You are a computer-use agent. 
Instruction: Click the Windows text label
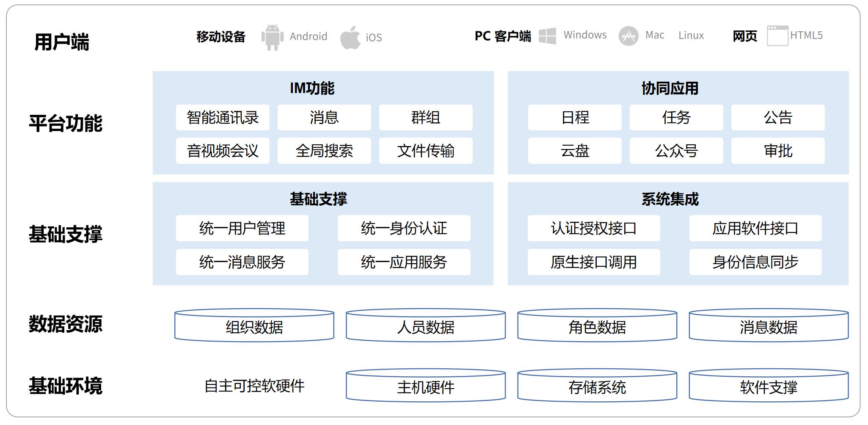pos(585,35)
